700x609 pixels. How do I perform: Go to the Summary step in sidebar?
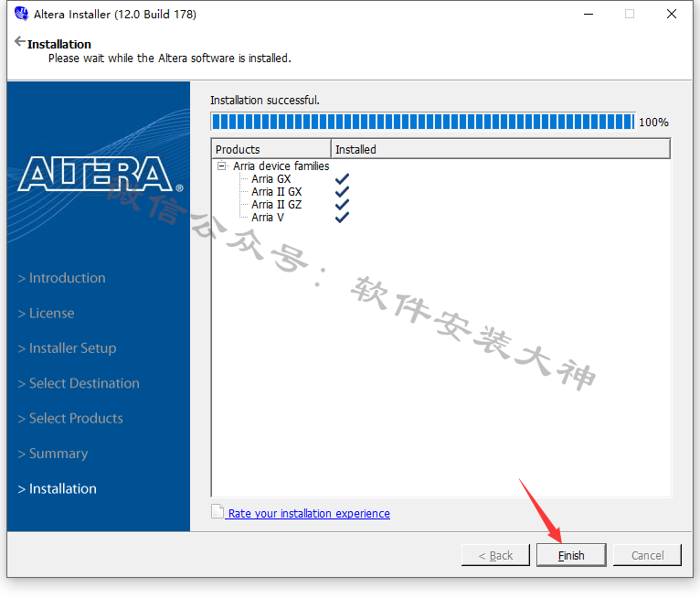pos(53,454)
